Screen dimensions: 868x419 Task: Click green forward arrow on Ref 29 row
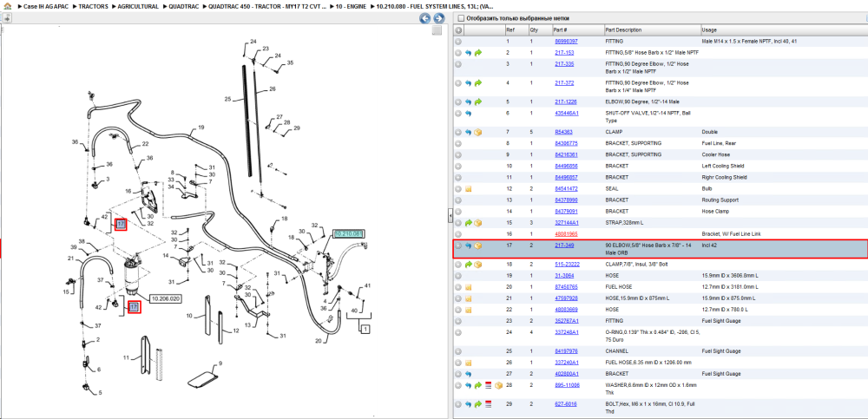tap(478, 404)
